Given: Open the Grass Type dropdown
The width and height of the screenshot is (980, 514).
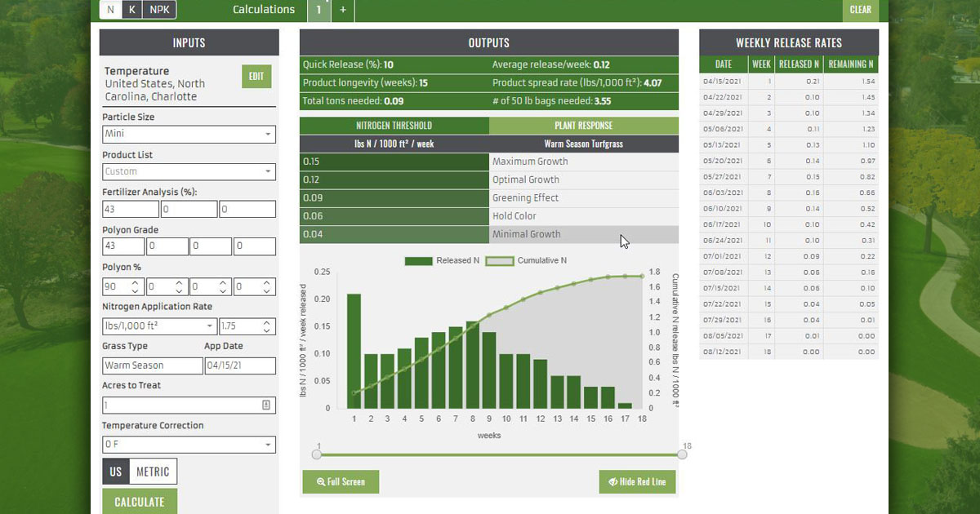Looking at the screenshot, I should click(152, 365).
